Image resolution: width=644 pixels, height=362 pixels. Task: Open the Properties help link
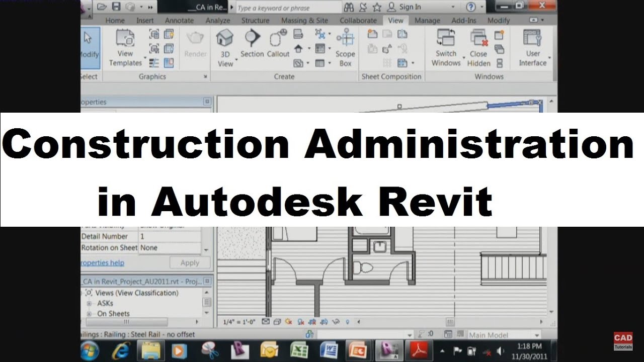102,263
